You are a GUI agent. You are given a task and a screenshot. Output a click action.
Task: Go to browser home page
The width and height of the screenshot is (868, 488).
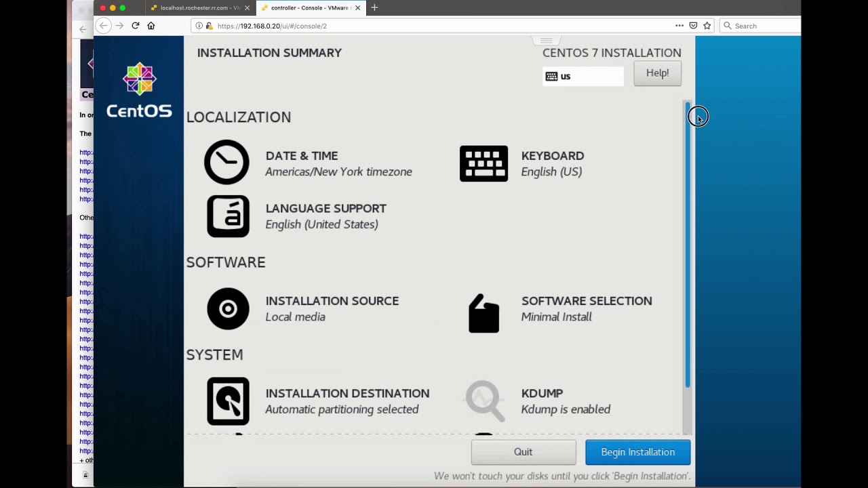point(151,26)
